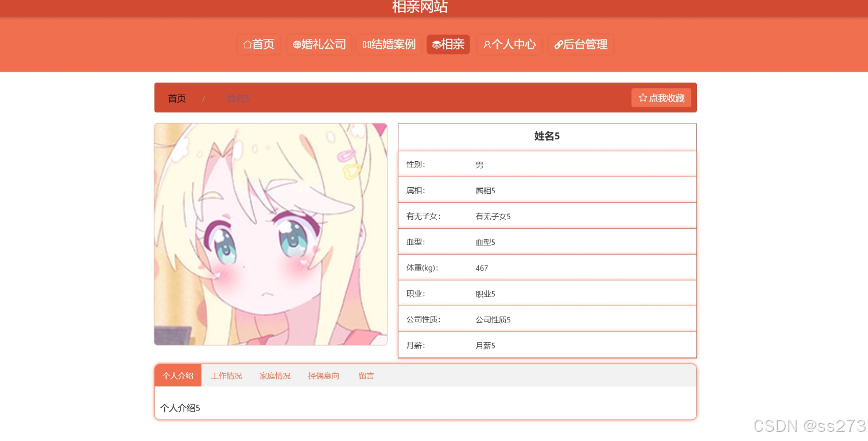868x441 pixels.
Task: Click the 公司性质： row label
Action: point(424,319)
